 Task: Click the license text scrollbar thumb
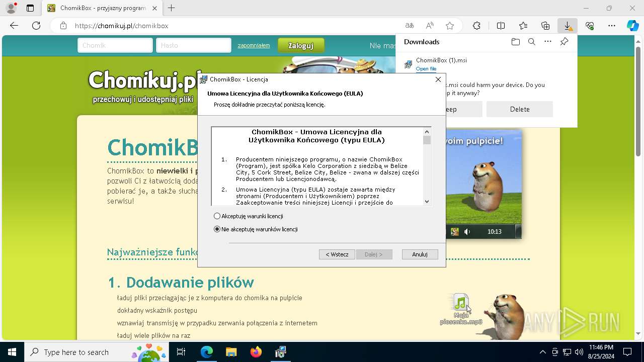(427, 140)
